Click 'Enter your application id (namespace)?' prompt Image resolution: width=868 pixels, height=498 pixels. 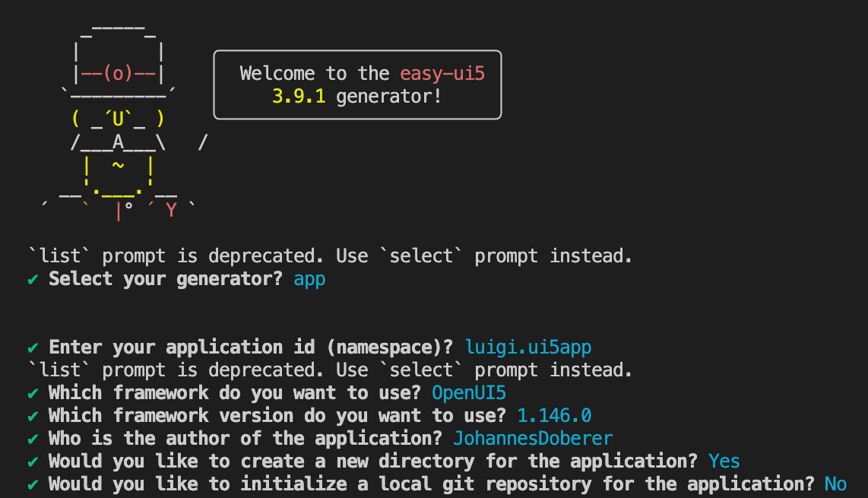click(x=251, y=347)
